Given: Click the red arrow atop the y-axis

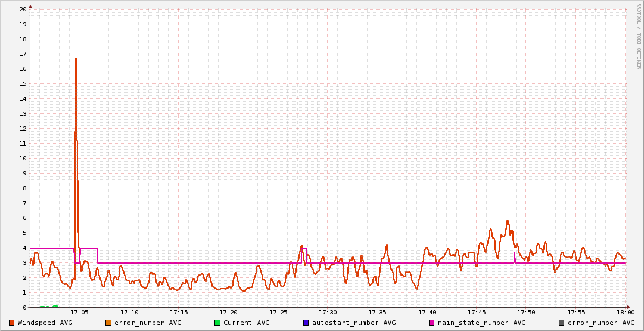Looking at the screenshot, I should (x=30, y=6).
